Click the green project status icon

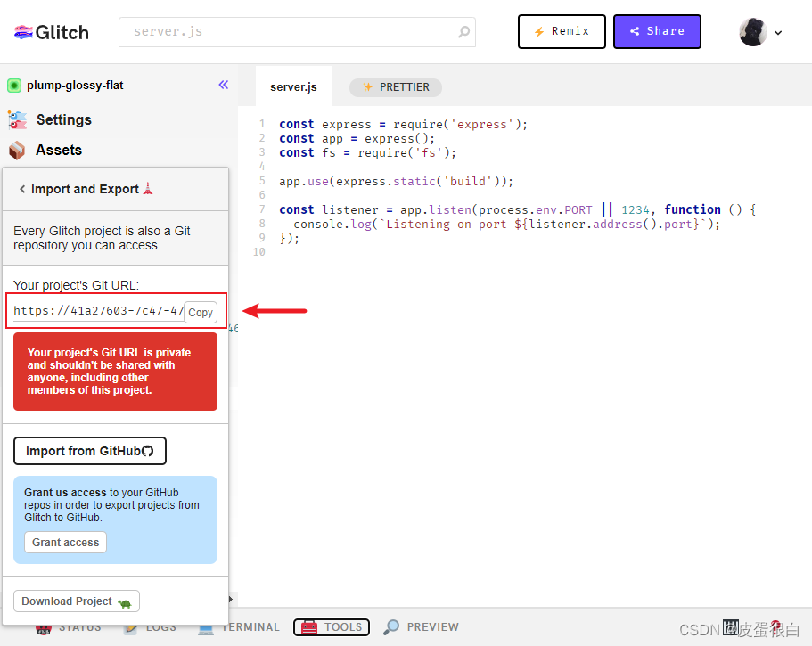click(x=14, y=86)
